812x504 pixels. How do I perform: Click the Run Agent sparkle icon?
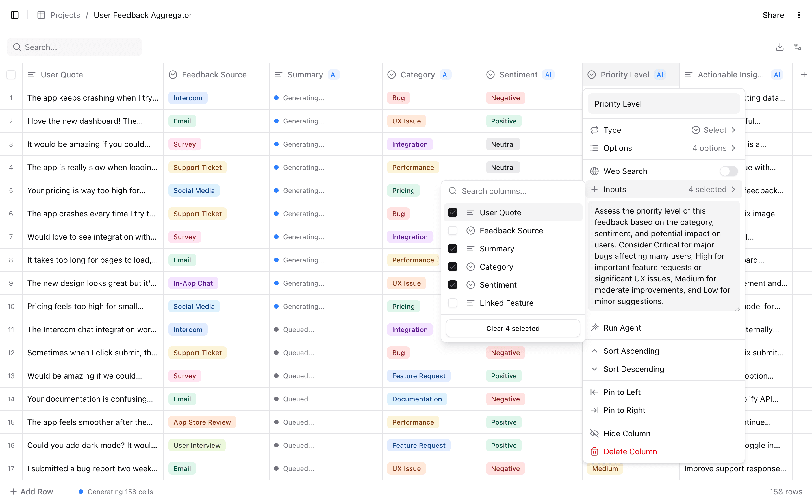pos(595,328)
